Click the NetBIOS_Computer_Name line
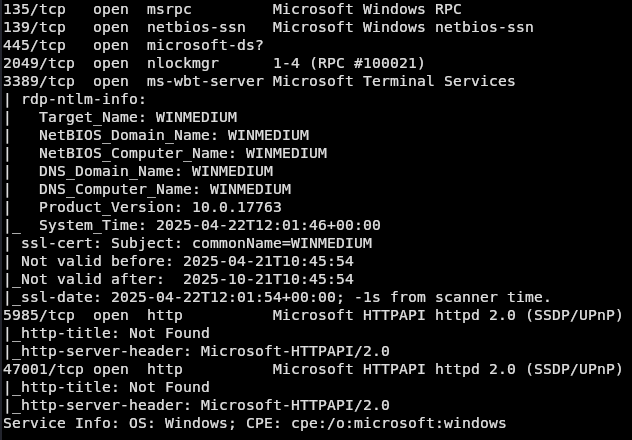 click(x=183, y=153)
